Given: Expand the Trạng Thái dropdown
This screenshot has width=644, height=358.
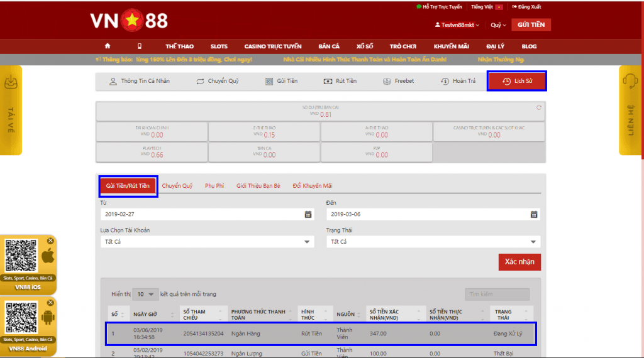Looking at the screenshot, I should click(x=534, y=242).
